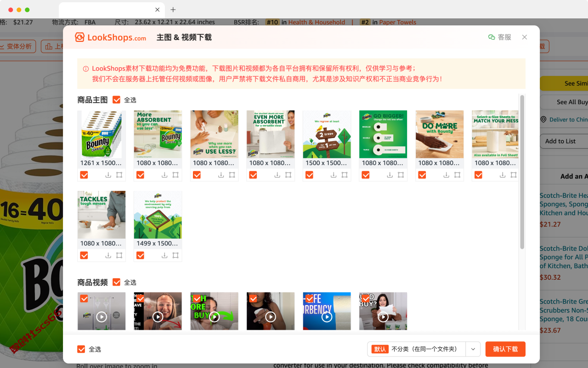Image resolution: width=588 pixels, height=368 pixels.
Task: Download the 'Even More Absorbent' image
Action: pos(277,175)
